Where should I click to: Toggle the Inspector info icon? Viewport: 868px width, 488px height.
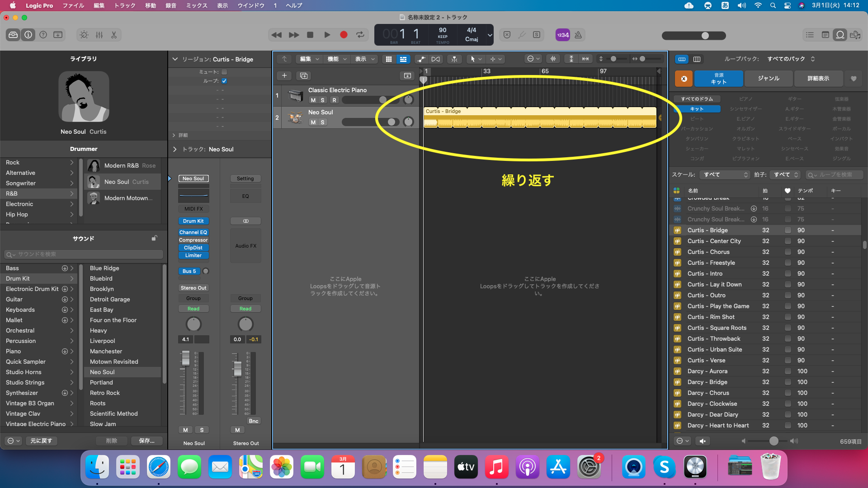[x=28, y=35]
